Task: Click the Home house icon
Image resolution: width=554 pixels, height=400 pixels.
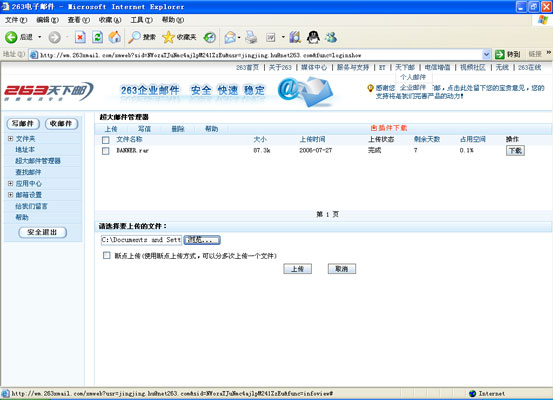Action: click(114, 37)
